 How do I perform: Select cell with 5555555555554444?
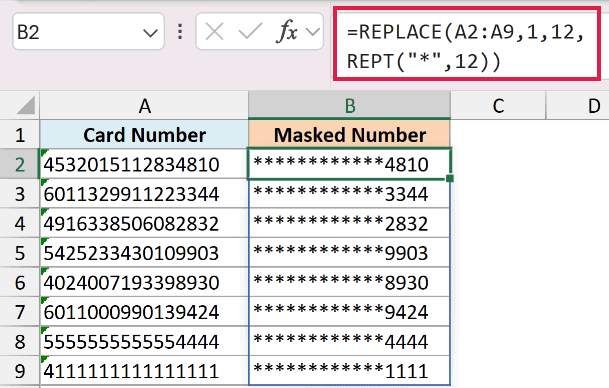(x=144, y=341)
